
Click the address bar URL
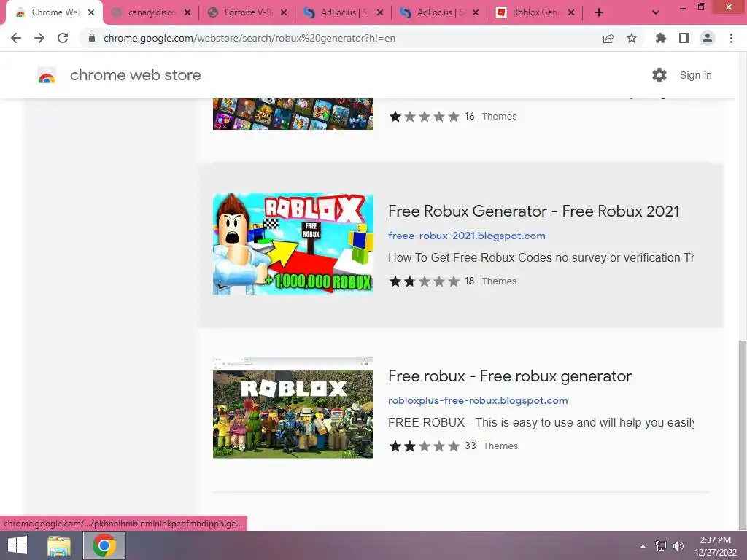coord(249,38)
